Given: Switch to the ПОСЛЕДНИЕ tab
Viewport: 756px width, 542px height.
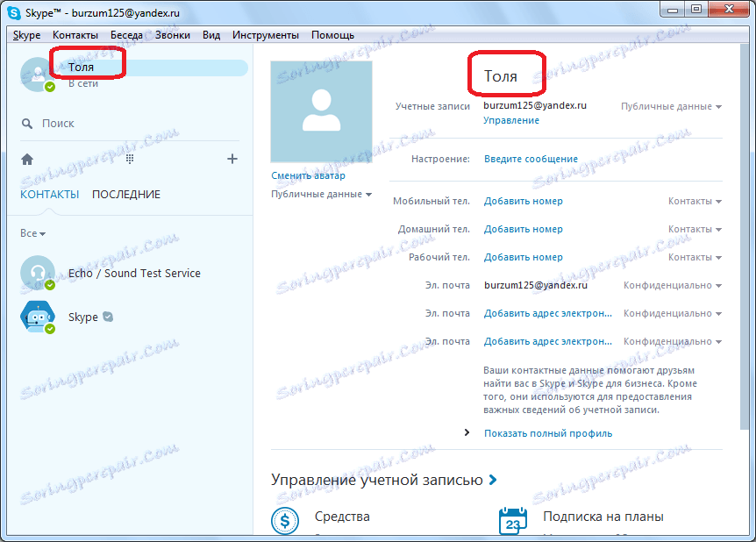Looking at the screenshot, I should click(x=126, y=195).
